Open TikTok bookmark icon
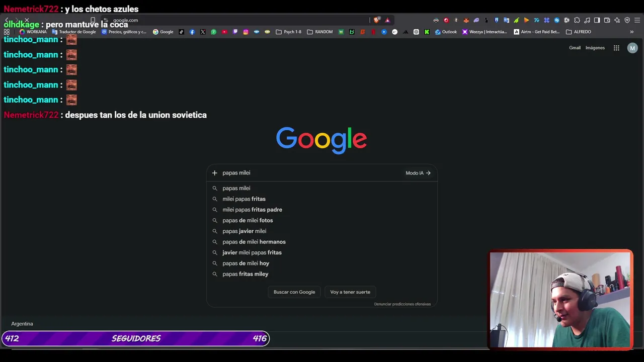The height and width of the screenshot is (362, 644). point(181,32)
